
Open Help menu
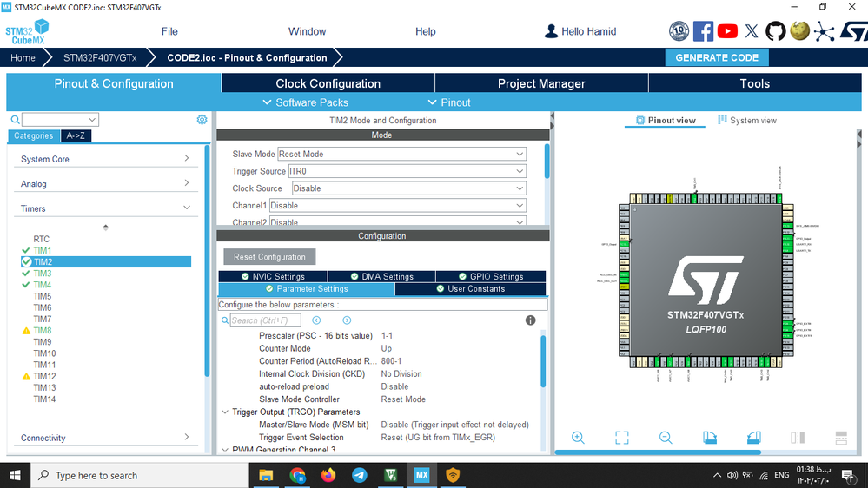[x=425, y=31]
